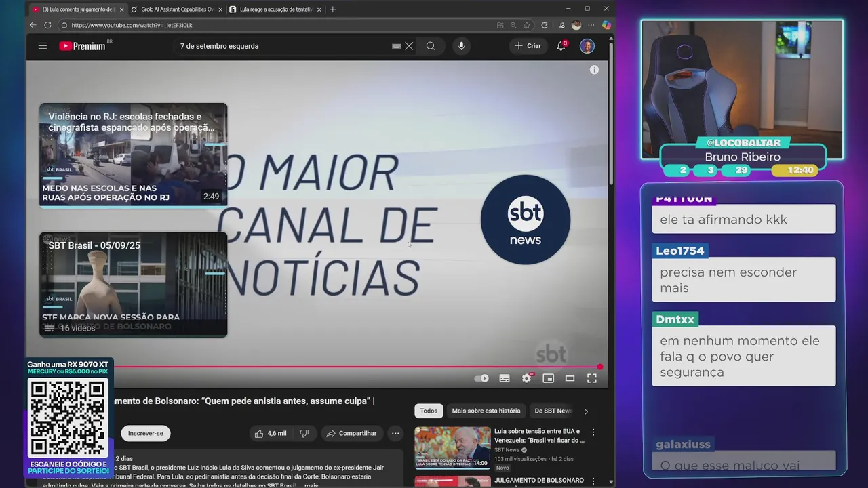Start voice search with microphone icon
868x488 pixels.
click(x=462, y=46)
